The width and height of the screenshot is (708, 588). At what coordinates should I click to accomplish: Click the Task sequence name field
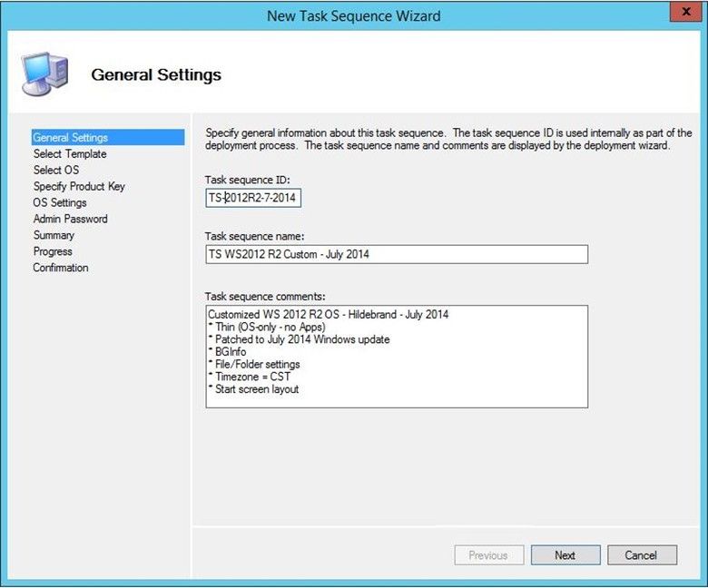click(x=397, y=254)
